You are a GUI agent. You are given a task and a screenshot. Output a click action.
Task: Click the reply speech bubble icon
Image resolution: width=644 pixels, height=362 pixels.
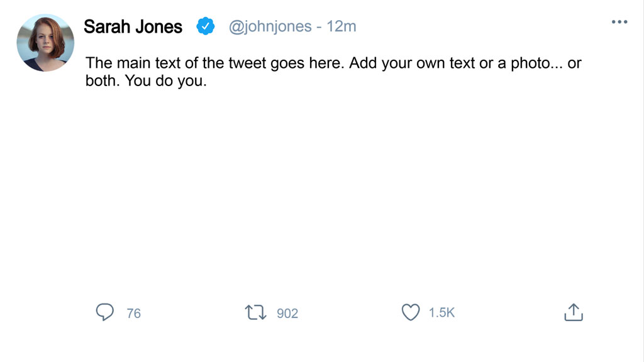[106, 312]
